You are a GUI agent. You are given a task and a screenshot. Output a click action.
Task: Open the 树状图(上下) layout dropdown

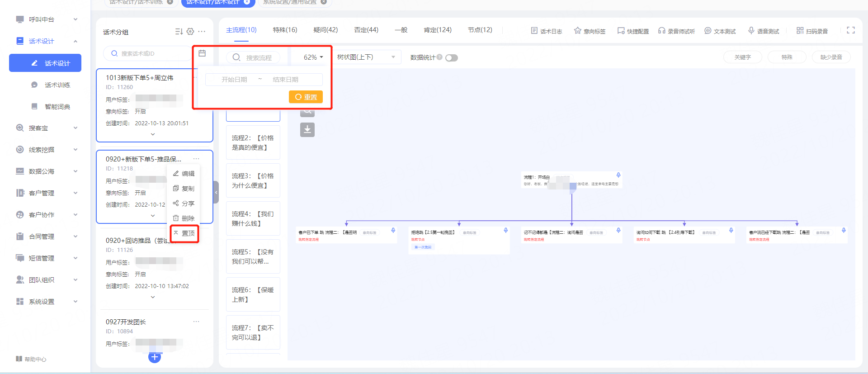point(367,57)
